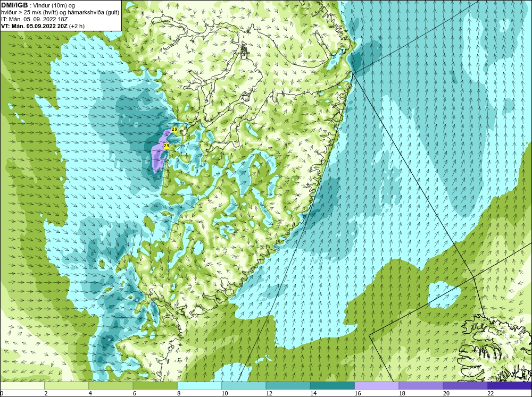This screenshot has width=532, height=397.
Task: Click the legend label "6"
Action: tap(135, 393)
